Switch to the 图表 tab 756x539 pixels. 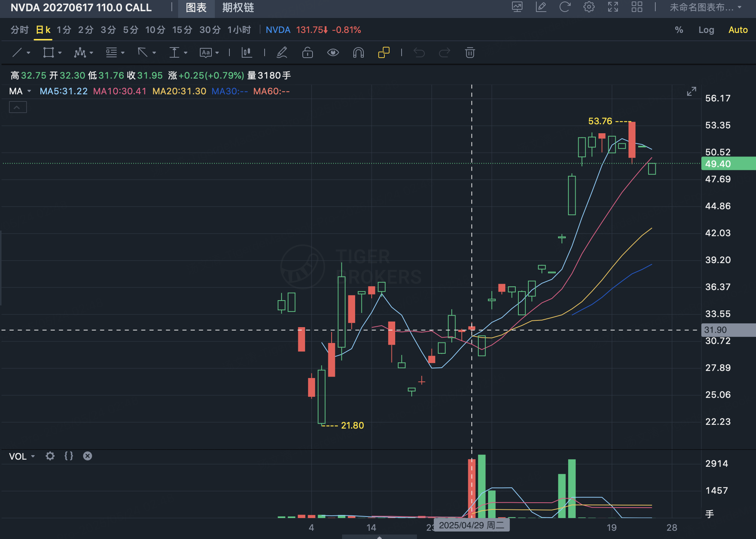[x=196, y=8]
